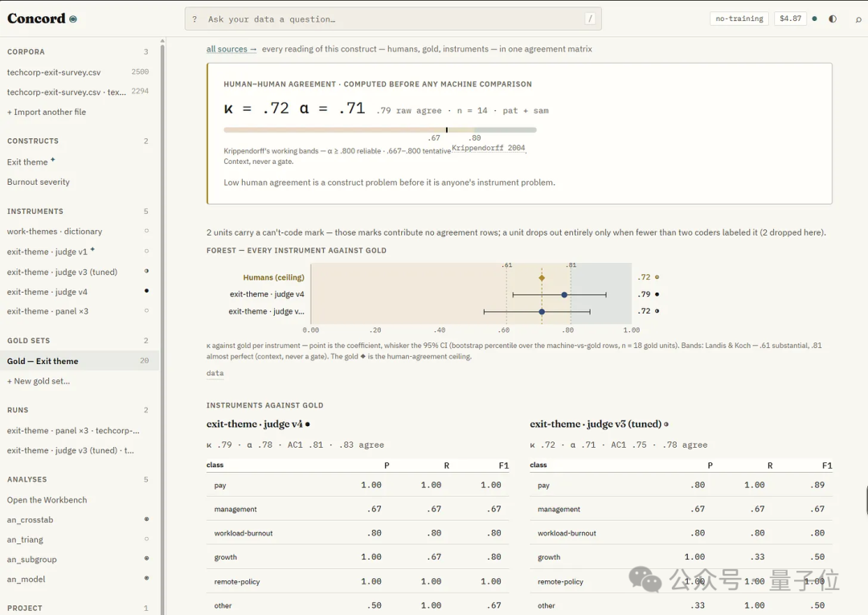Click the 'exit-theme · judge v4' table heading
The height and width of the screenshot is (615, 868).
point(255,424)
